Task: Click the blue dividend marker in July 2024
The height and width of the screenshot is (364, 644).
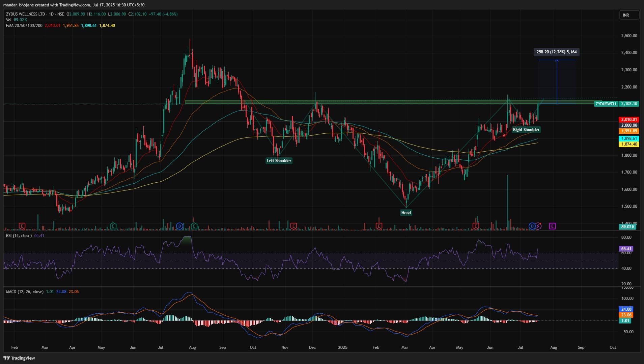Action: 180,226
